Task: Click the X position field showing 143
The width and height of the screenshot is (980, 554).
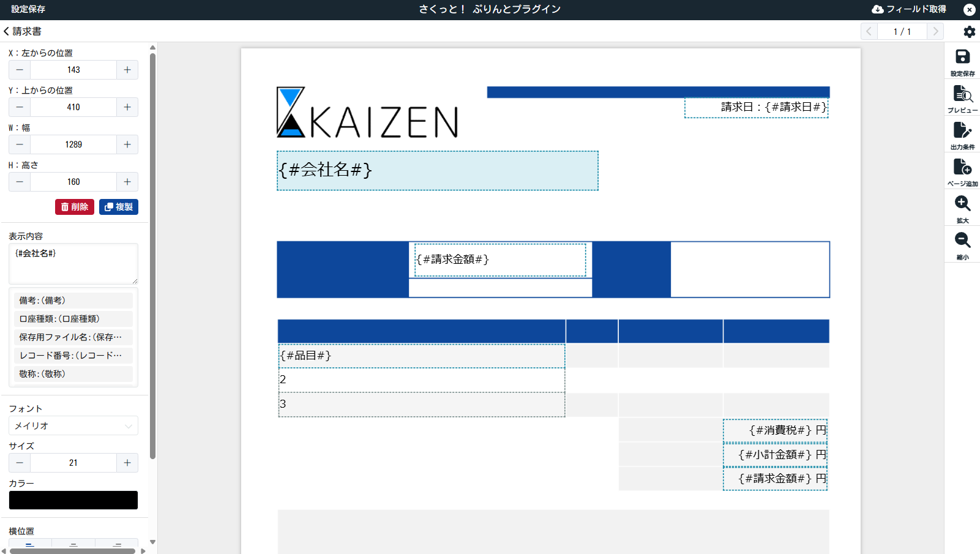Action: point(73,70)
